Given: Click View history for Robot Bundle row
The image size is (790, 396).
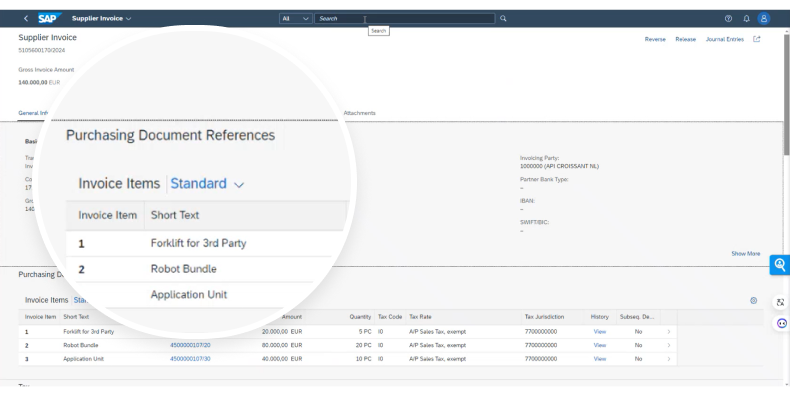Looking at the screenshot, I should (x=600, y=345).
